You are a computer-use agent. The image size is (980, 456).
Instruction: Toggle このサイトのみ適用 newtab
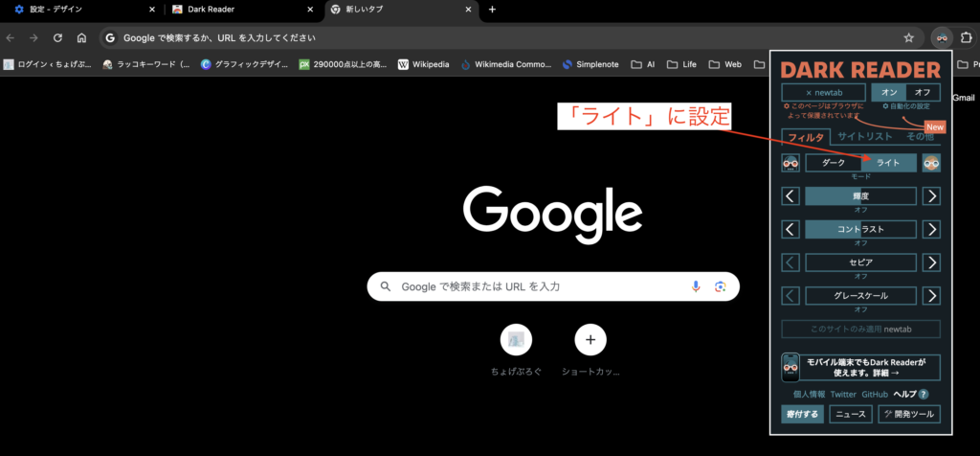pyautogui.click(x=861, y=329)
